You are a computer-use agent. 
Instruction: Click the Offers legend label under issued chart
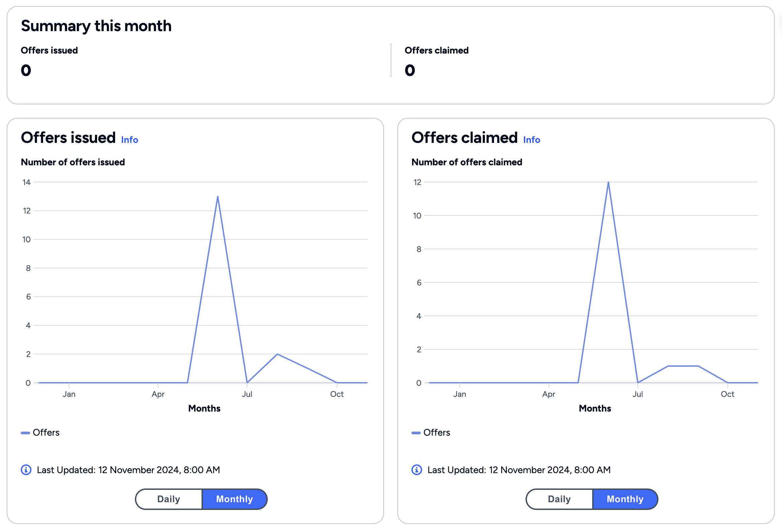coord(46,433)
